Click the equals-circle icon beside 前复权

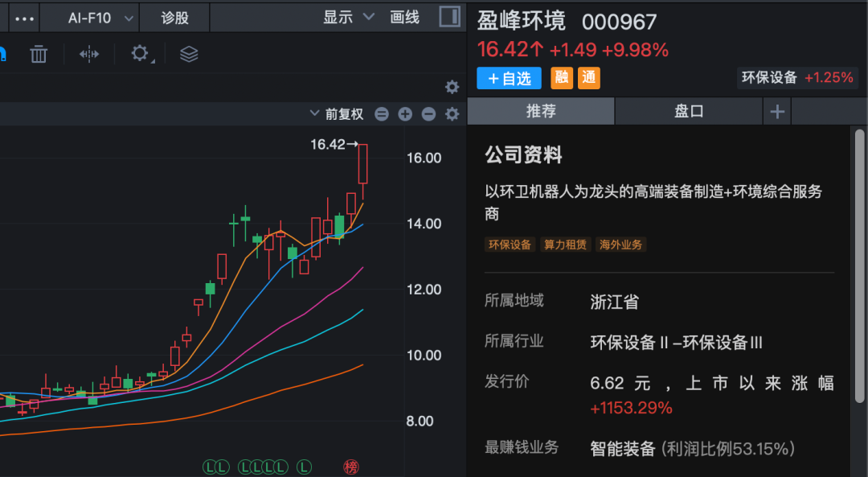382,114
